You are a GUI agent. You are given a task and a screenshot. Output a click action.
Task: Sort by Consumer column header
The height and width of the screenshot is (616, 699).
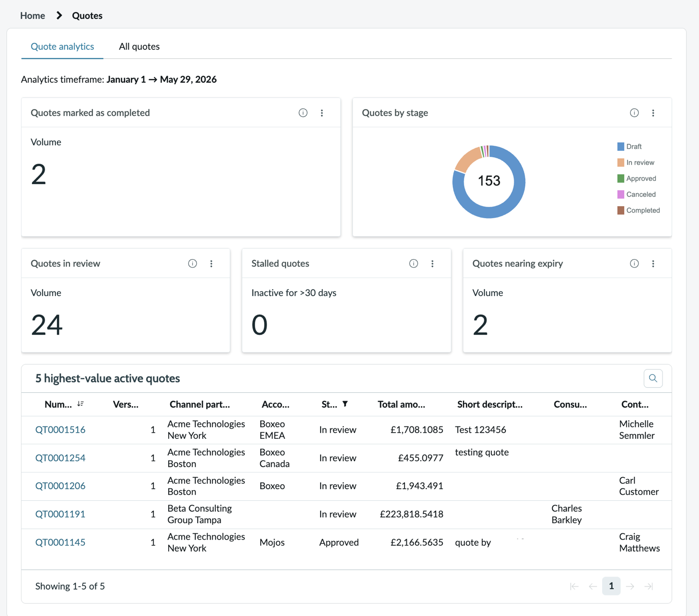570,404
